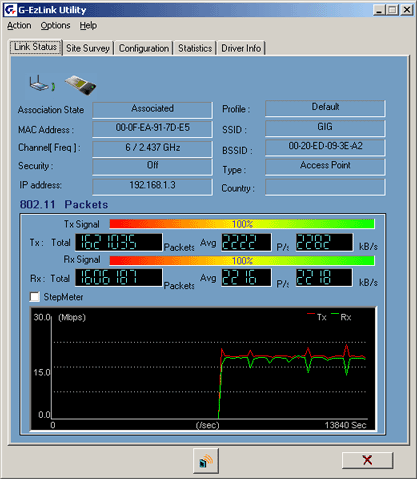Click the '(Mbps)' unit label on graph
The height and width of the screenshot is (479, 417).
click(72, 317)
